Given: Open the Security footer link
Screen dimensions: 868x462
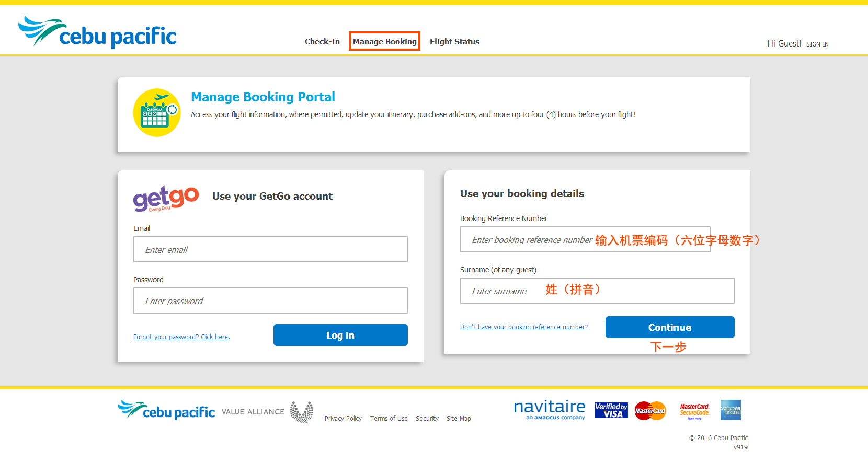Looking at the screenshot, I should (427, 419).
